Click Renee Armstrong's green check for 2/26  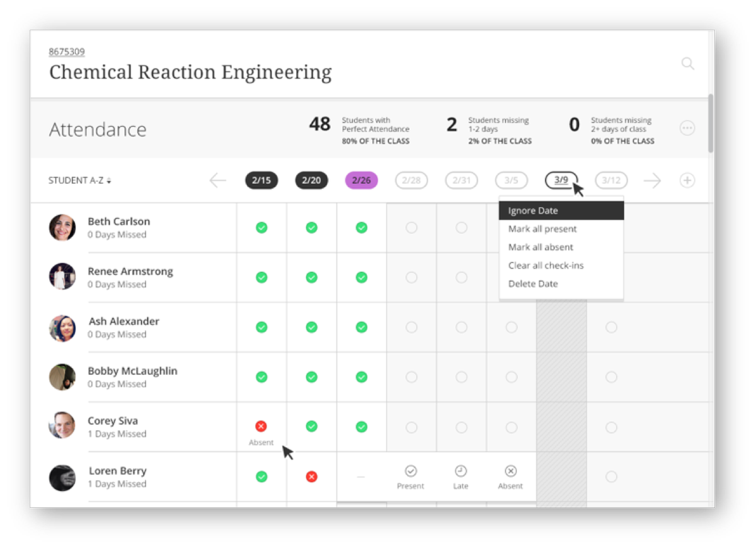click(362, 277)
